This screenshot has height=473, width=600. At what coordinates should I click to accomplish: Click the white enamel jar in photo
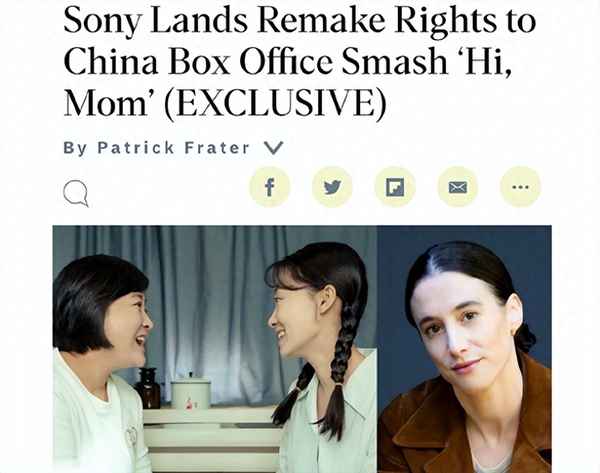click(x=190, y=392)
